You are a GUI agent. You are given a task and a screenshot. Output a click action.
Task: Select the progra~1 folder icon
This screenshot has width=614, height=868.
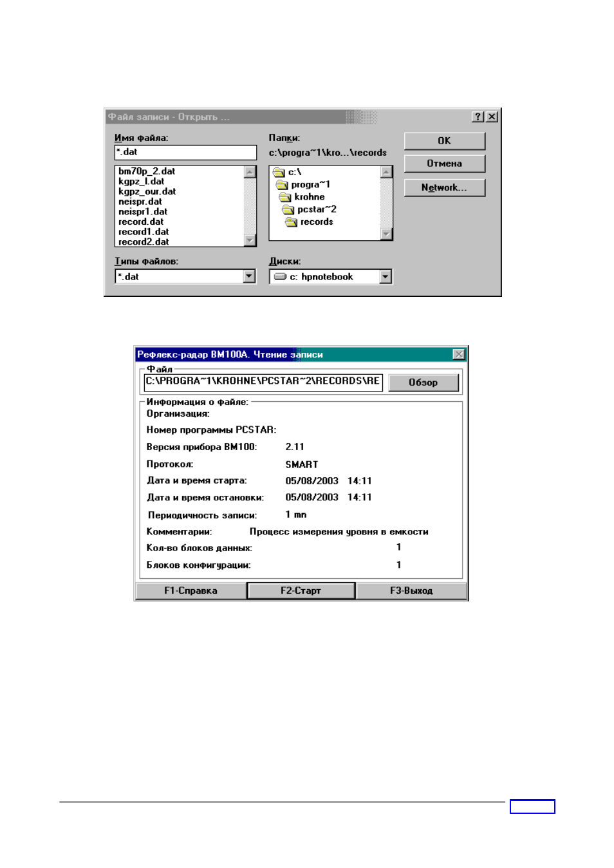pyautogui.click(x=282, y=185)
